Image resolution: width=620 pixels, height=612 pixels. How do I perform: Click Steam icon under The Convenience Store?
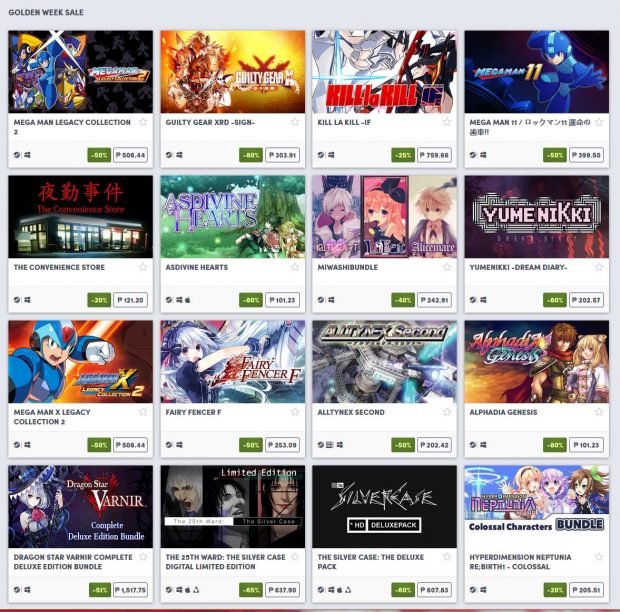pyautogui.click(x=17, y=300)
